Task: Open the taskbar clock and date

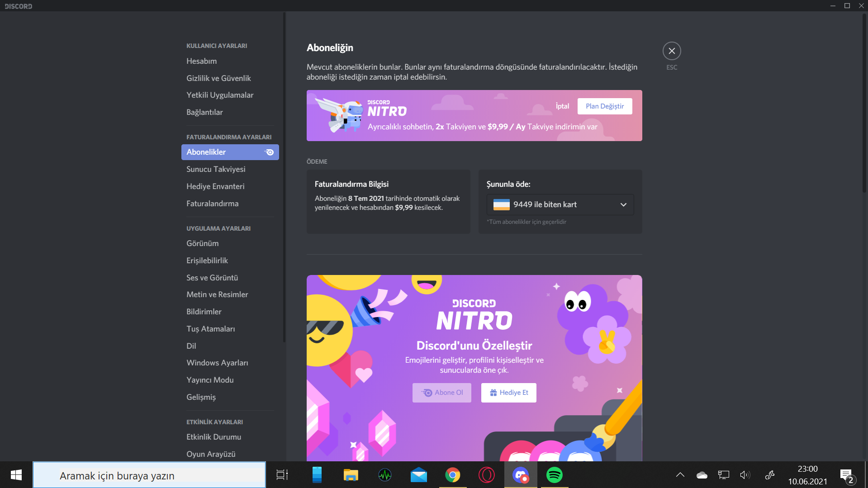Action: pyautogui.click(x=808, y=475)
